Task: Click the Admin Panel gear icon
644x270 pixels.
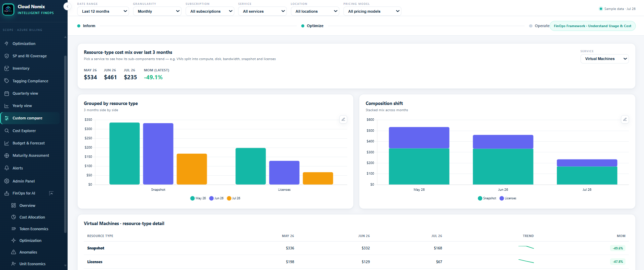Action: (x=7, y=181)
